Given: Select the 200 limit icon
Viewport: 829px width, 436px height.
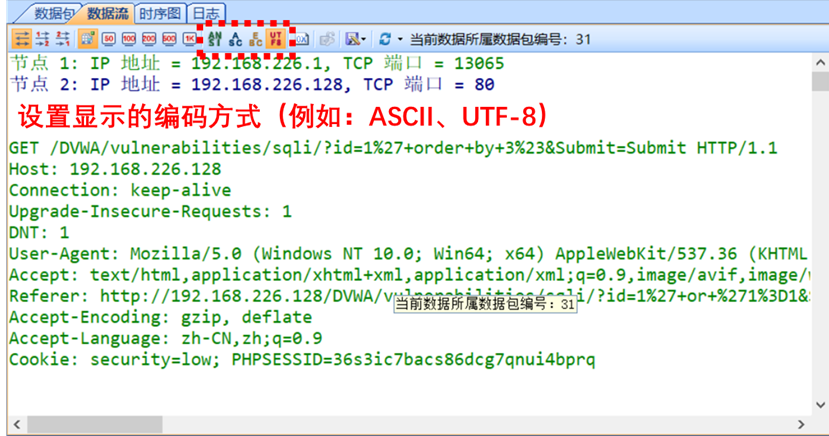Looking at the screenshot, I should point(149,39).
